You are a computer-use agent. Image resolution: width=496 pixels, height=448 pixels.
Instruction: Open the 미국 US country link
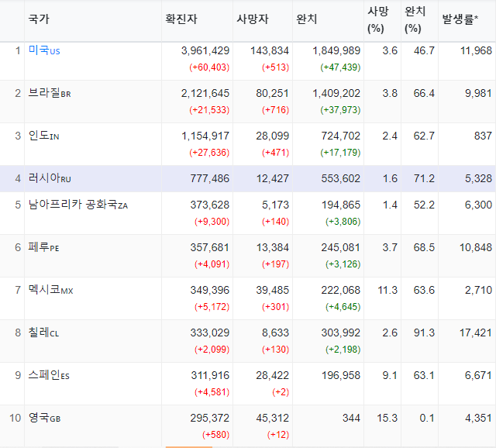click(44, 50)
